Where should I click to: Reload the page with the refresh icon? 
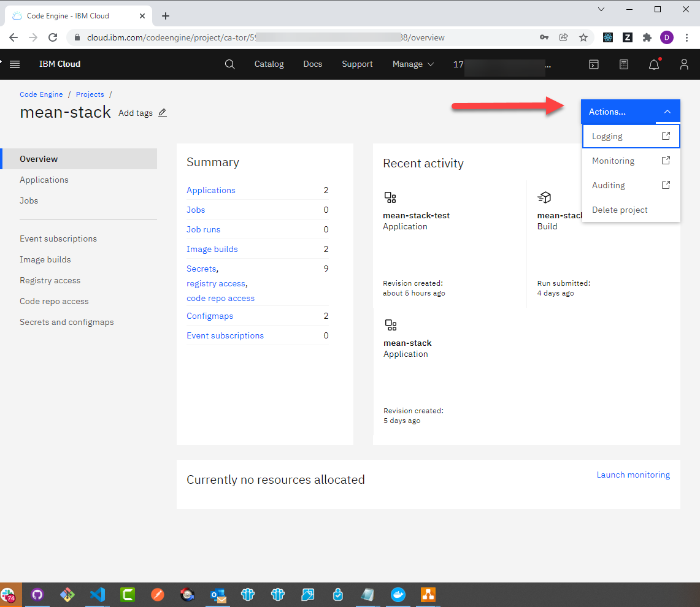click(x=53, y=37)
